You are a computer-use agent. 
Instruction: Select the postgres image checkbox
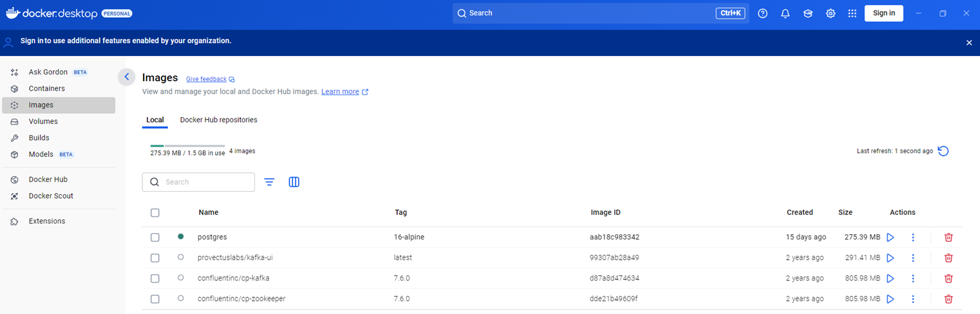point(155,237)
